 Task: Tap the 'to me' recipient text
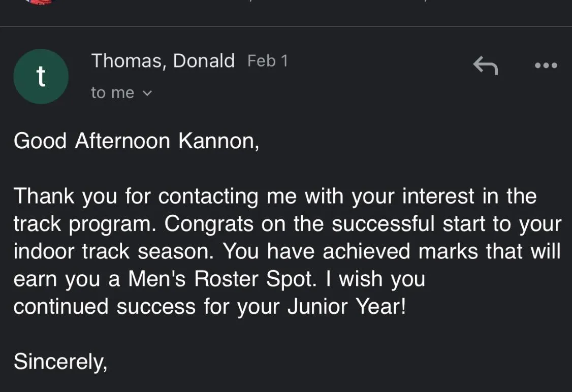113,92
